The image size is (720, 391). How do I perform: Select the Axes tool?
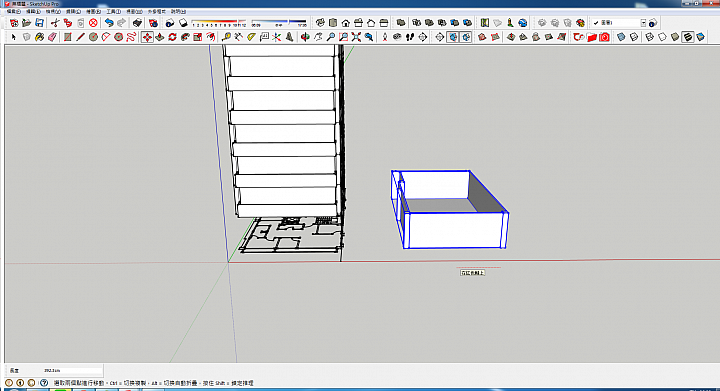276,37
